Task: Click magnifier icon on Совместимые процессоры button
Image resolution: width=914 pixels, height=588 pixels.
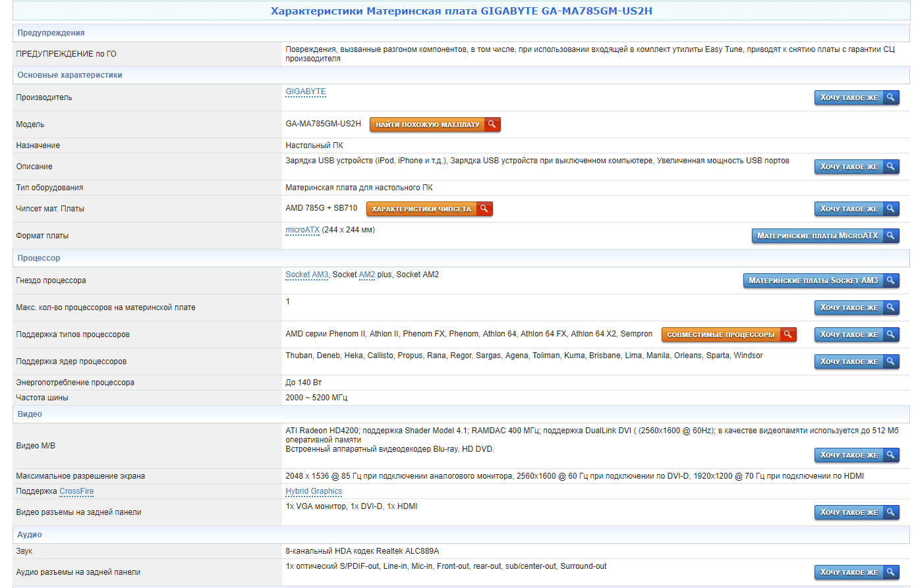Action: 788,334
